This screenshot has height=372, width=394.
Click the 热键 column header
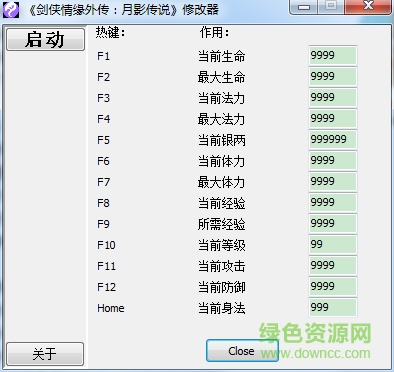(x=110, y=32)
